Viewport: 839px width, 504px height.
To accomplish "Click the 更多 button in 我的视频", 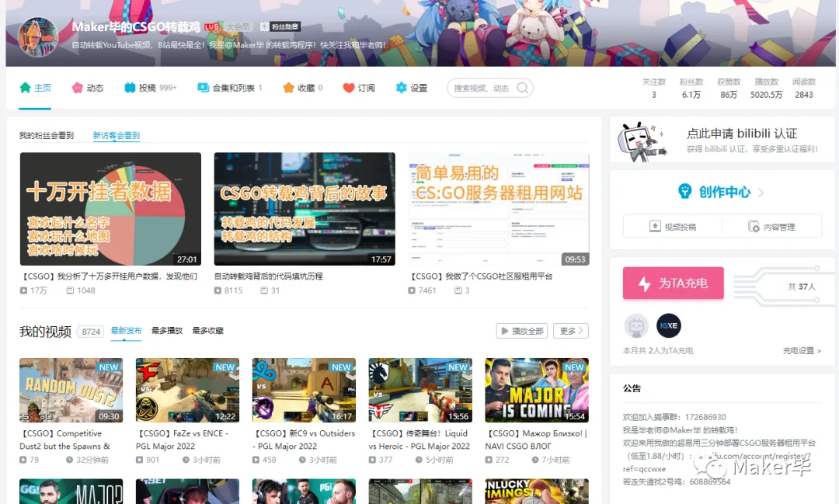I will tap(571, 331).
